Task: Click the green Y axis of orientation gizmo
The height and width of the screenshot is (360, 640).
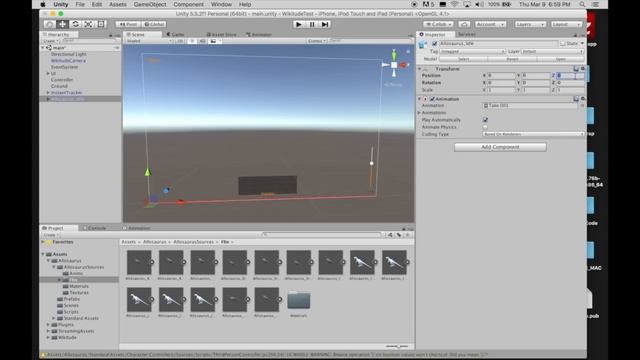Action: [x=394, y=55]
